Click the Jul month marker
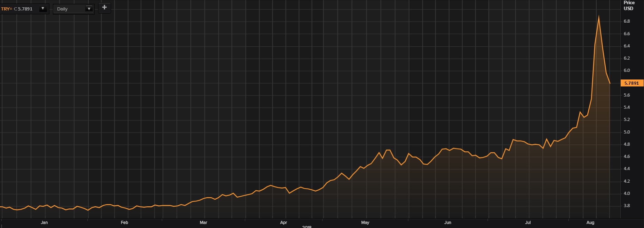 (528, 222)
